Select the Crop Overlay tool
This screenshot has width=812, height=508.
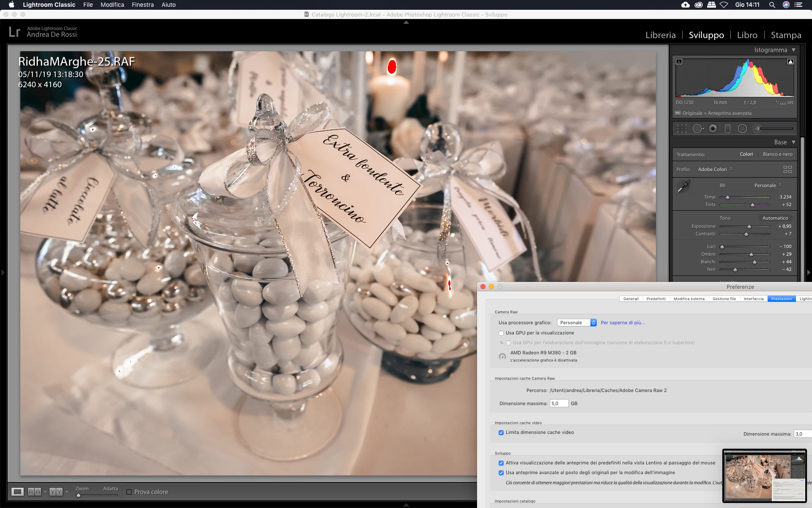click(682, 129)
